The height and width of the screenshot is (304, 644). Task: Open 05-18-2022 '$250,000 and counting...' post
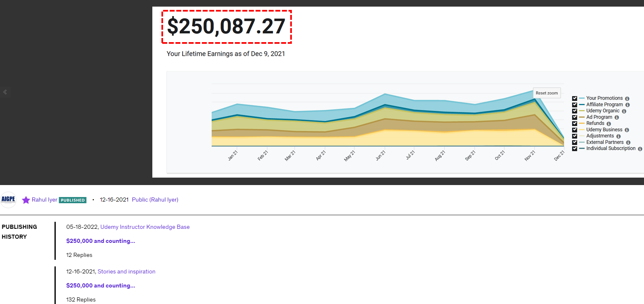point(100,241)
